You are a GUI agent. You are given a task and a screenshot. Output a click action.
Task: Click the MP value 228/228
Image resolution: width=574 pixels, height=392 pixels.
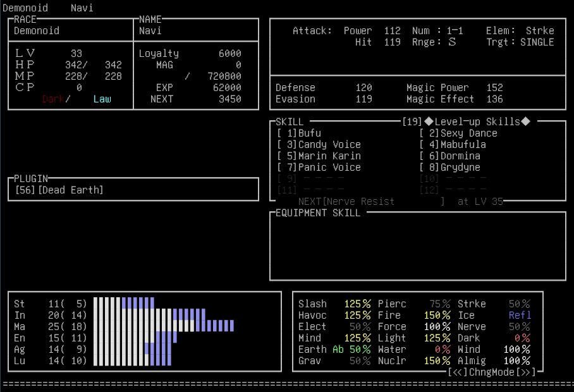pos(94,76)
